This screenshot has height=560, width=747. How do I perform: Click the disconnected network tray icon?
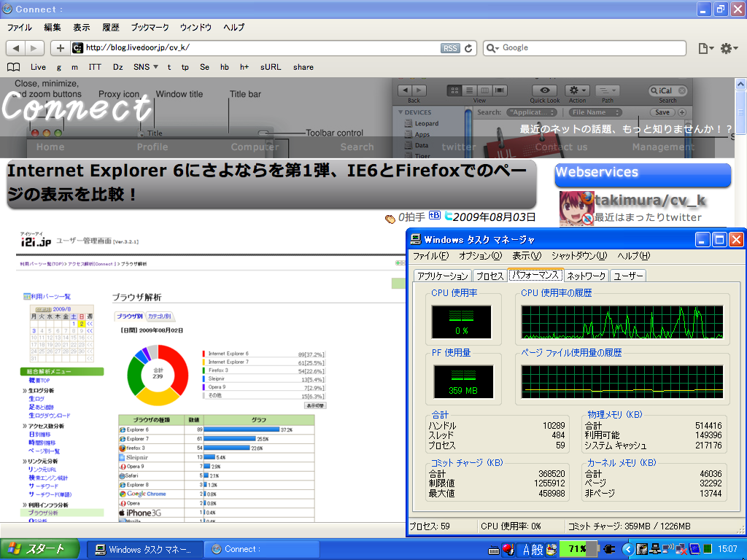coord(680,550)
